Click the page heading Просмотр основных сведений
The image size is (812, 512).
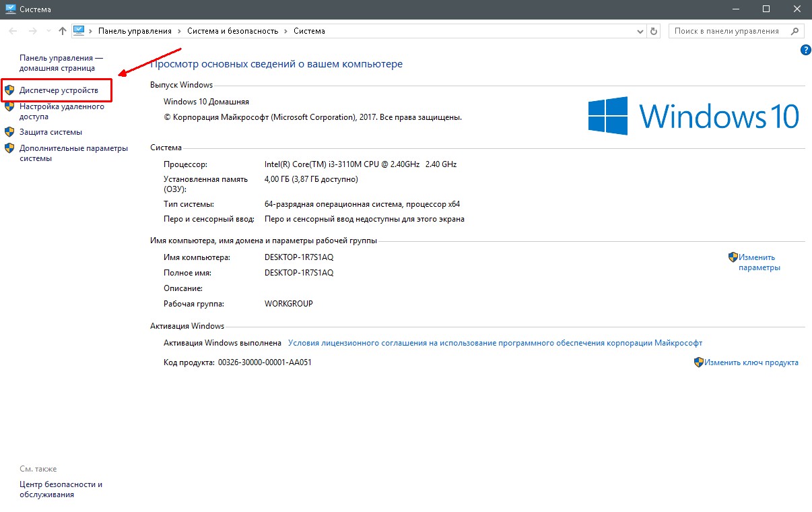[276, 64]
